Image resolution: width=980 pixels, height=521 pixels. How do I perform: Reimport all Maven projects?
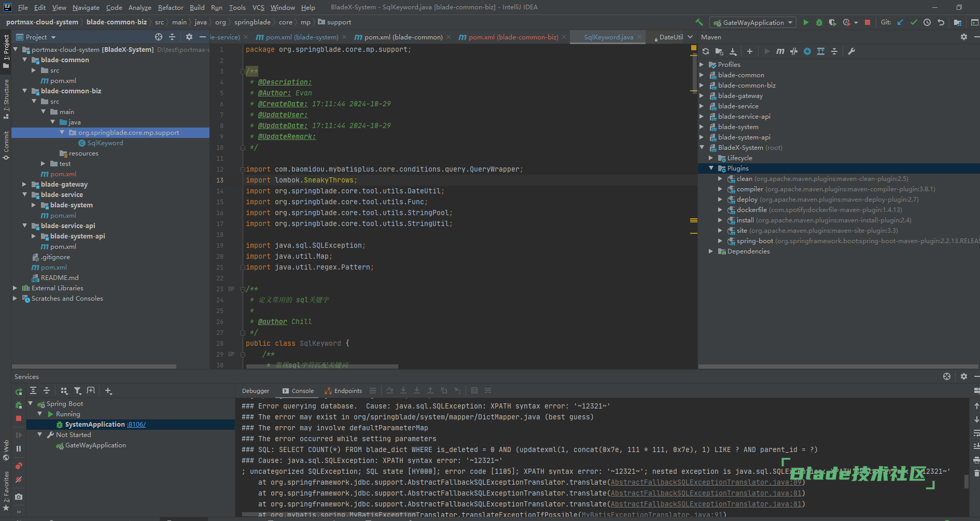coord(706,51)
